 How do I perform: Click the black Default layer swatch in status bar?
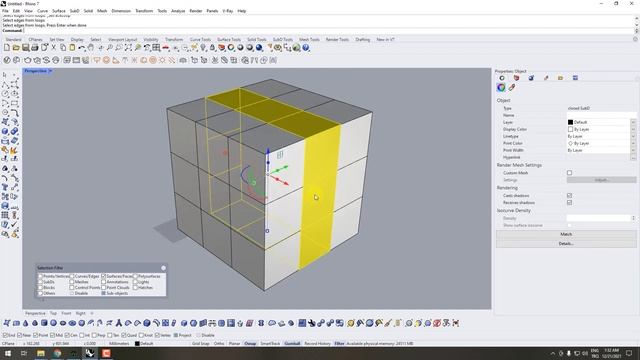point(137,344)
